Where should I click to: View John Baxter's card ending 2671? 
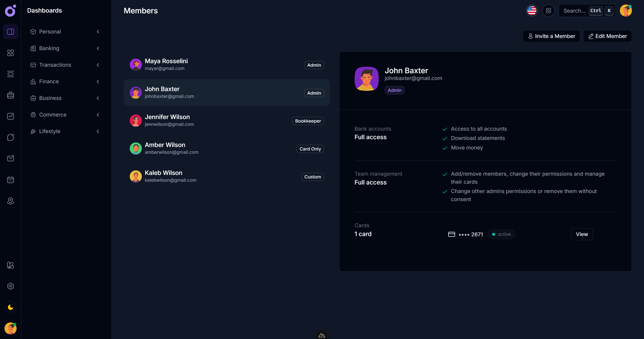click(x=582, y=234)
